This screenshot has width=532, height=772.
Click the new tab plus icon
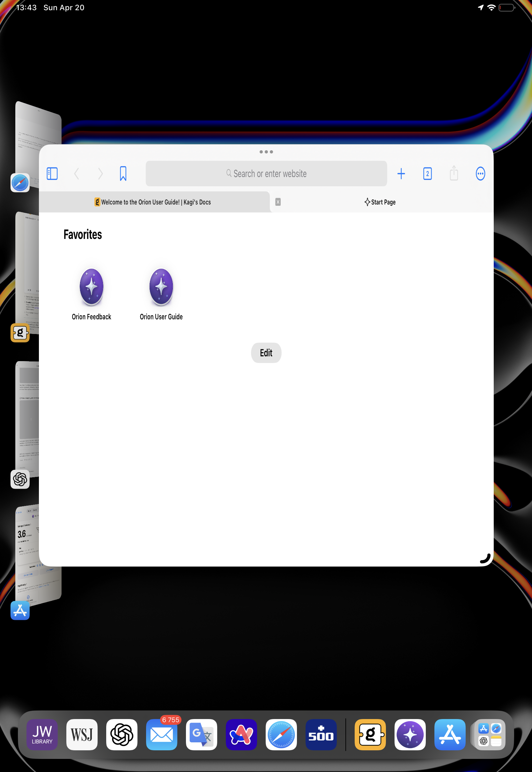(401, 174)
